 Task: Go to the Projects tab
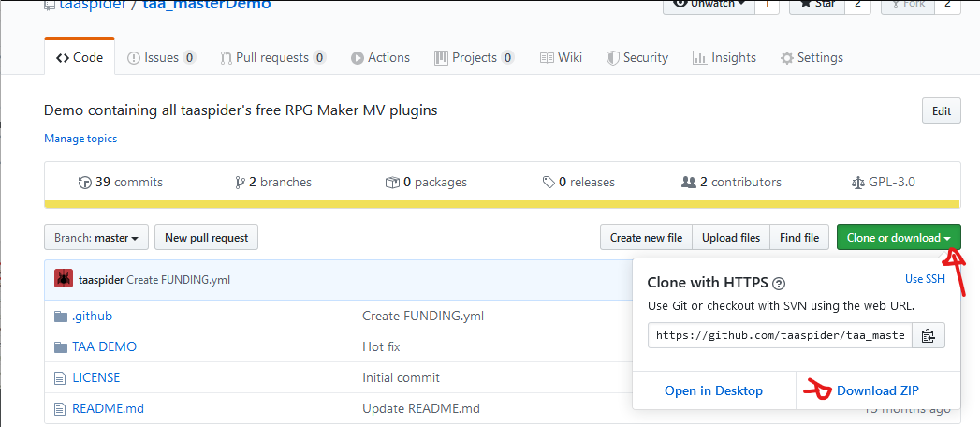click(x=474, y=57)
